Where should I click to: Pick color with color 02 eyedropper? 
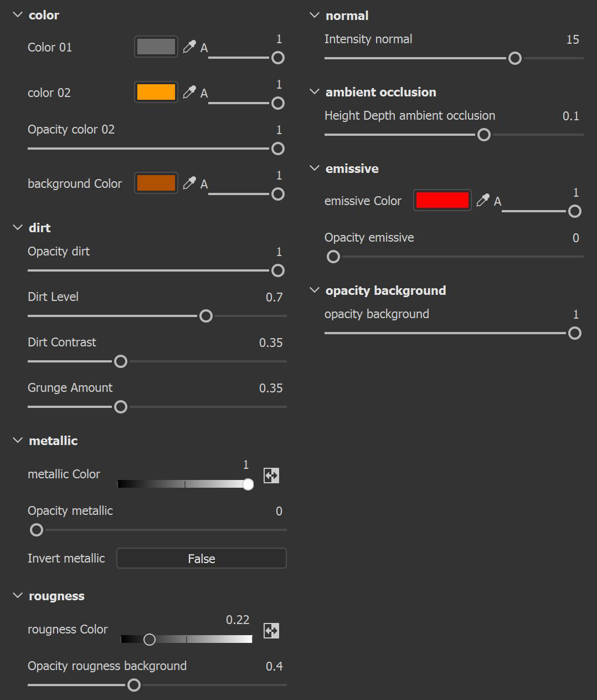click(x=189, y=93)
